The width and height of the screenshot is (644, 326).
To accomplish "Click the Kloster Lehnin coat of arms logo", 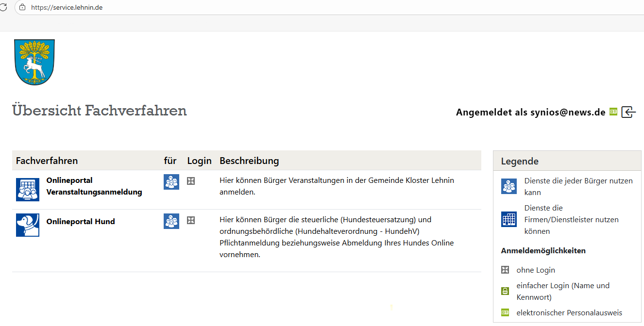I will coord(34,62).
